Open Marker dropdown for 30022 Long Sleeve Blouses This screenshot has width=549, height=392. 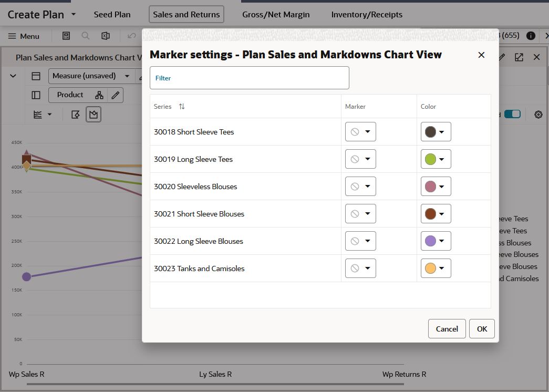click(x=360, y=241)
